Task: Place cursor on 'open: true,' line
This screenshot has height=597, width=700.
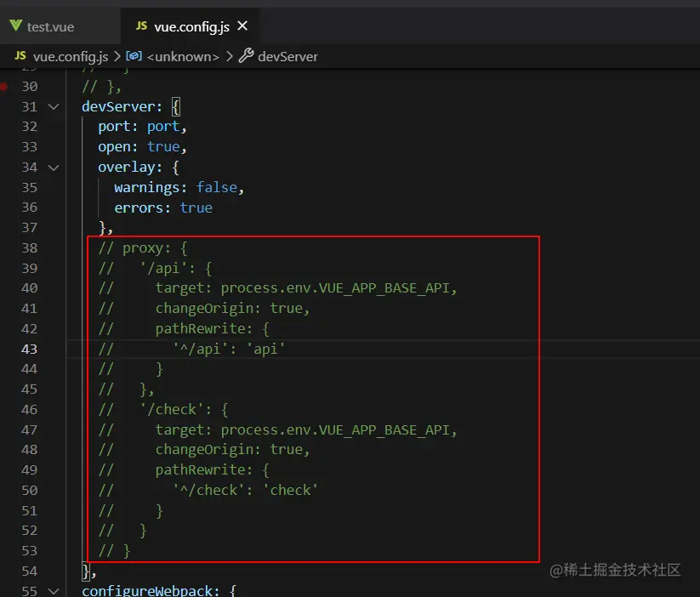Action: pos(142,147)
